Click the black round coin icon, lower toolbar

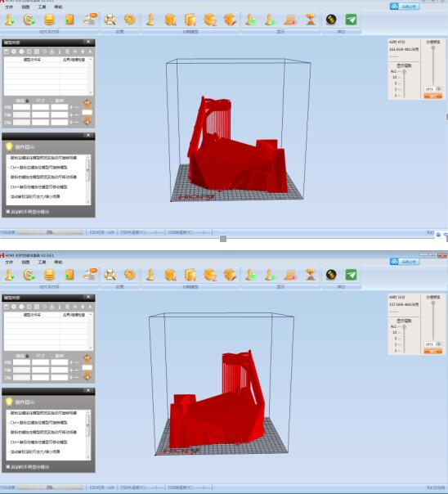coord(331,275)
